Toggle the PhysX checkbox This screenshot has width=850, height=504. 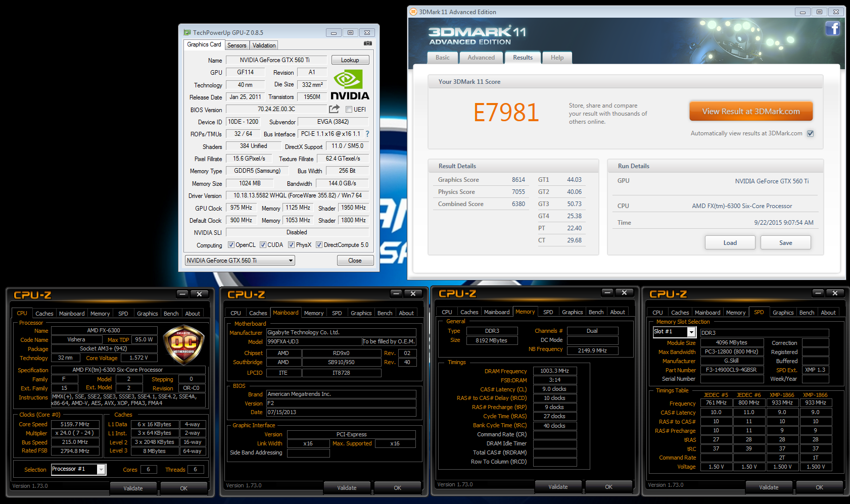click(291, 245)
